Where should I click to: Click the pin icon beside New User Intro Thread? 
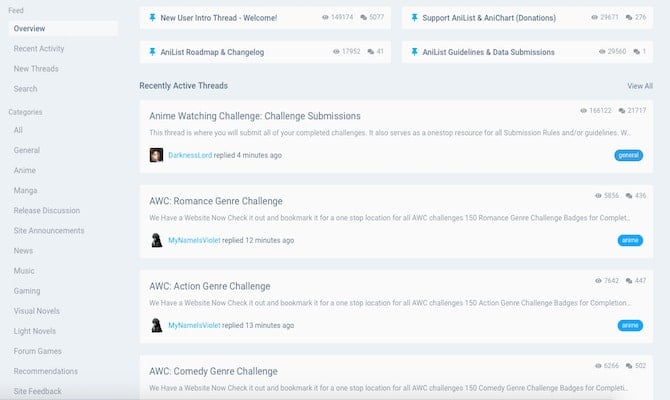[x=151, y=18]
